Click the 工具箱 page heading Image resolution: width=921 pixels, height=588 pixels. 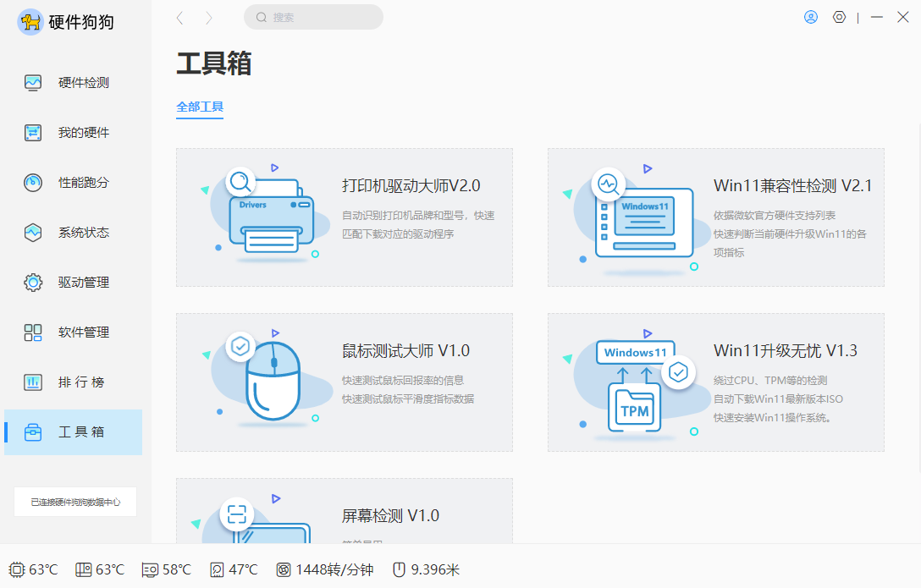pyautogui.click(x=214, y=63)
